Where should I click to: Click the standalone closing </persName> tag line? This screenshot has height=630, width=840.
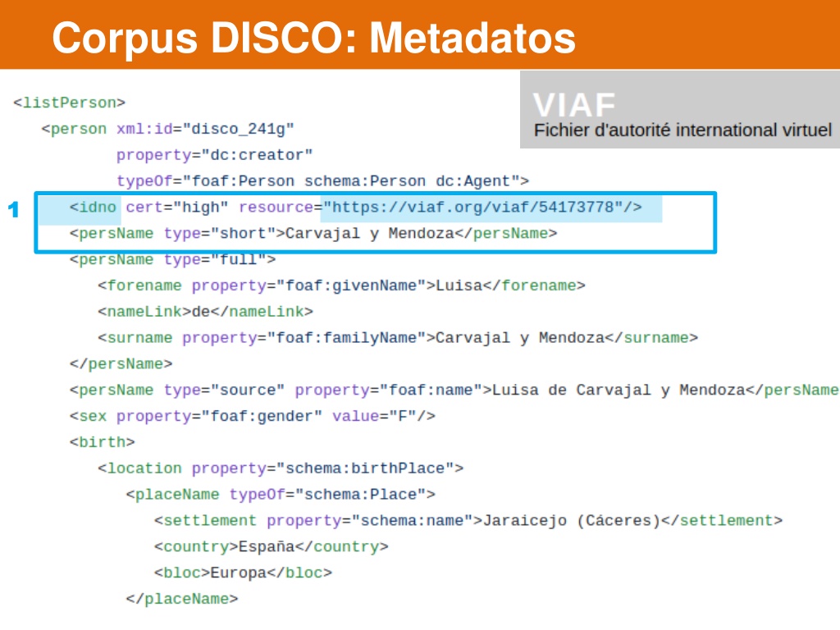click(121, 364)
